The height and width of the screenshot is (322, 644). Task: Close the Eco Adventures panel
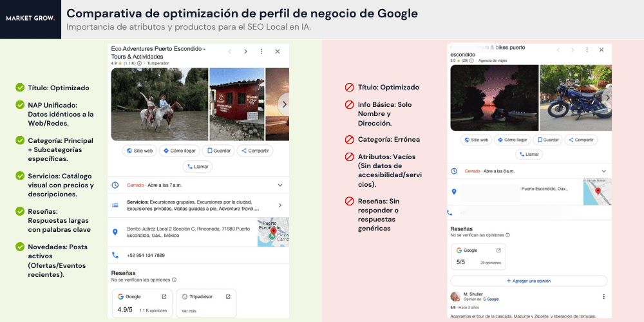coord(277,52)
